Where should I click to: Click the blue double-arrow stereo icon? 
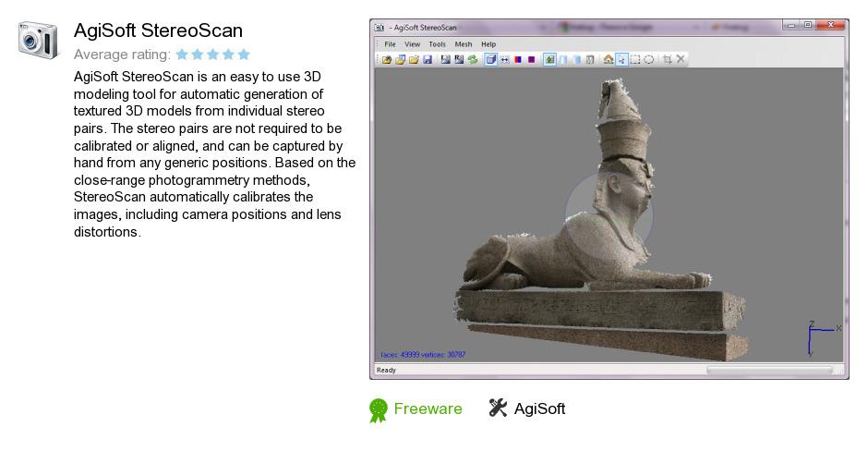click(x=504, y=59)
